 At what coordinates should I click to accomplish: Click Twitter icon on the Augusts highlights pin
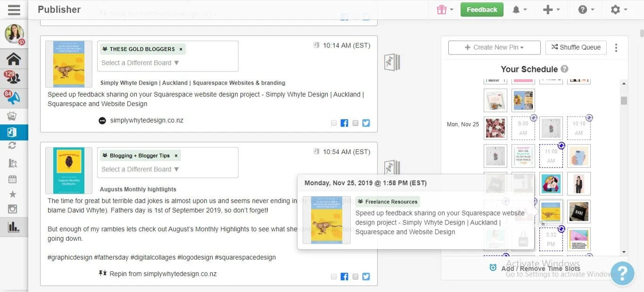pyautogui.click(x=366, y=276)
